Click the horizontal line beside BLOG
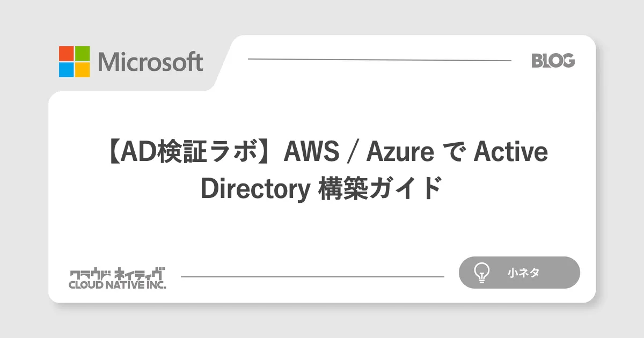This screenshot has width=644, height=338. (379, 60)
